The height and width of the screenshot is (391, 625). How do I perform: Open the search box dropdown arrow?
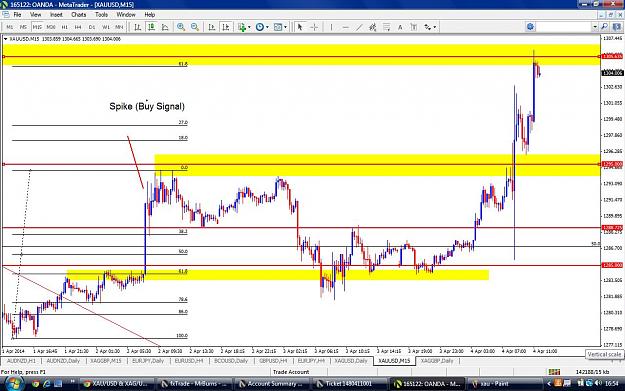tap(595, 27)
